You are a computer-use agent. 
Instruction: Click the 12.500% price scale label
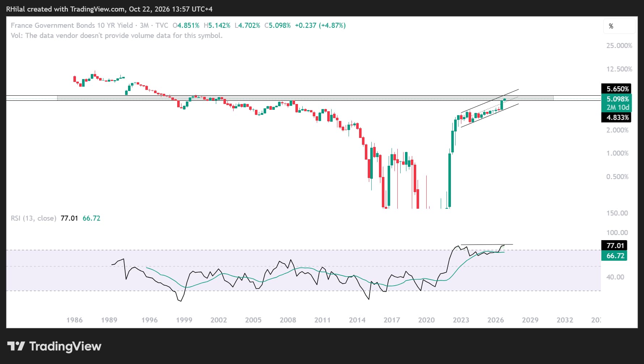click(619, 69)
